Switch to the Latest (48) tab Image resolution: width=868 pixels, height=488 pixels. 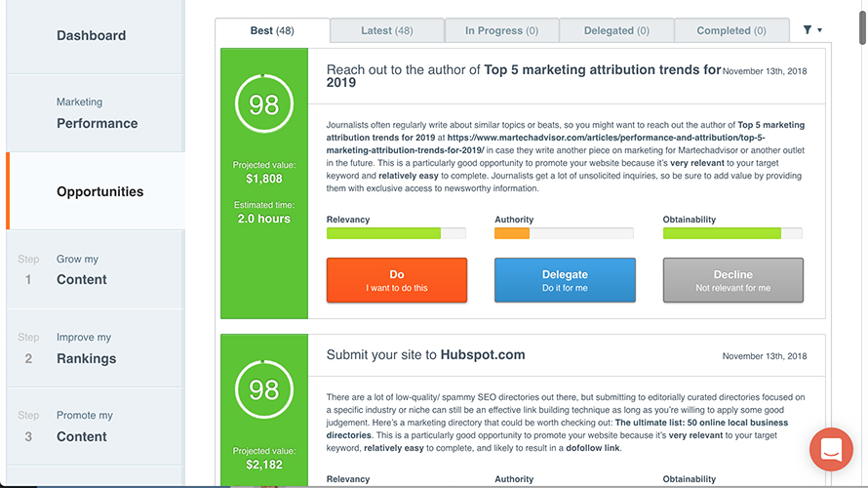tap(386, 30)
